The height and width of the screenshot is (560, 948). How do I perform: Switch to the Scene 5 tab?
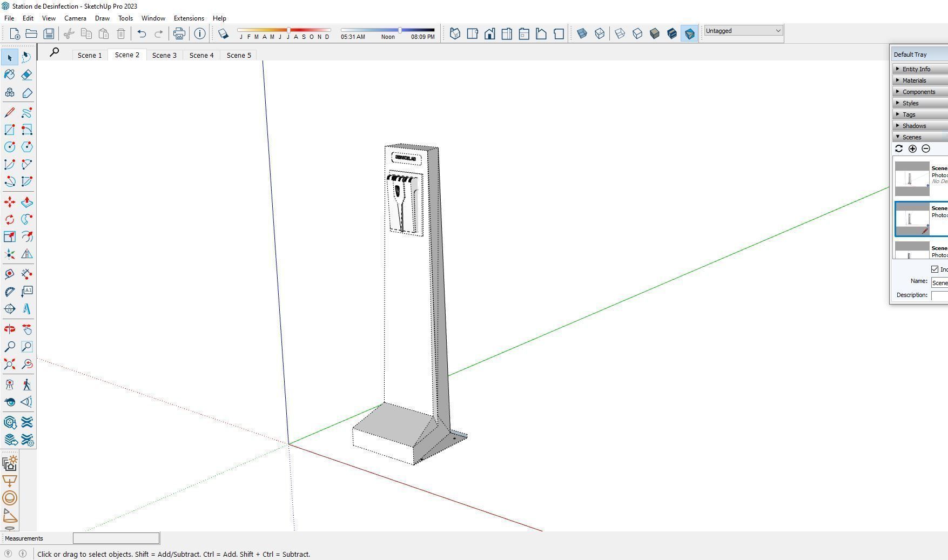[x=239, y=55]
